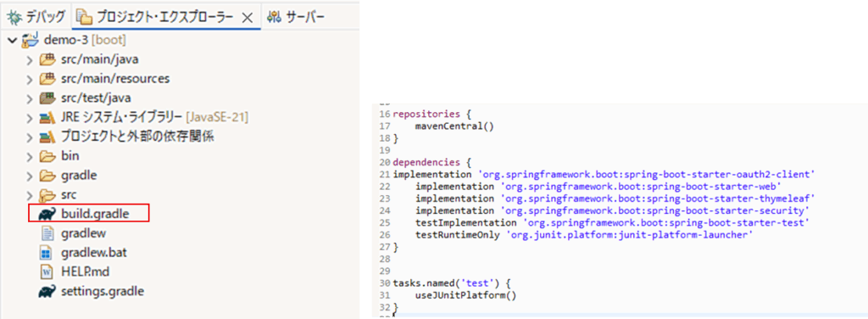Click the useJUnitPlatform() line in editor
Image resolution: width=868 pixels, height=319 pixels.
[x=465, y=294]
